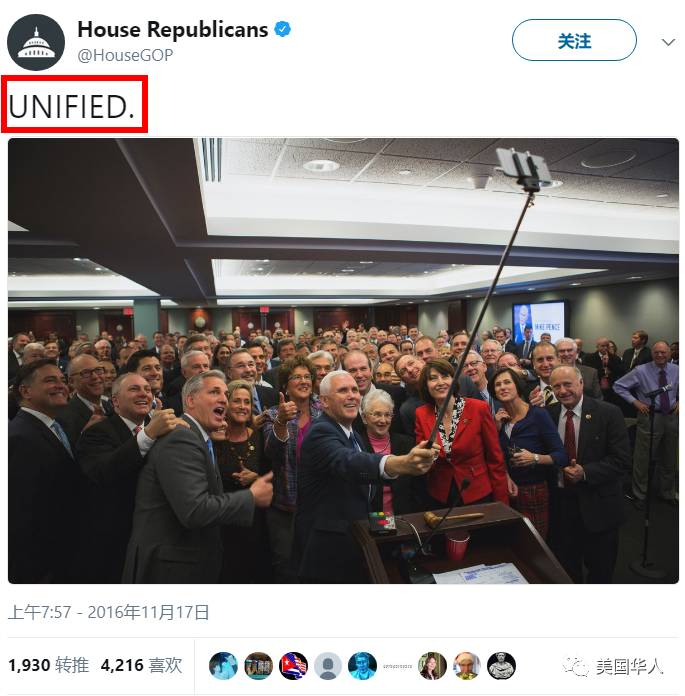Click the 美国华人 watermark logo
Viewport: 685px width, 696px height.
[613, 666]
